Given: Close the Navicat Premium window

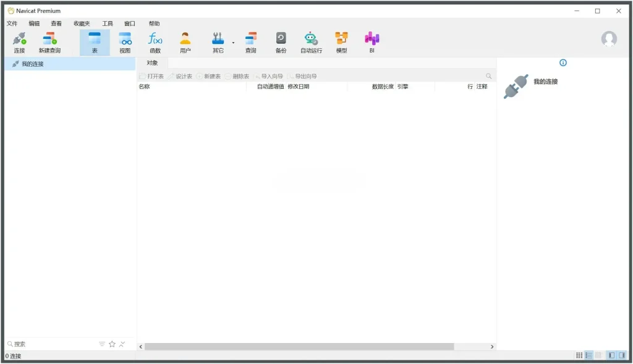Looking at the screenshot, I should 618,11.
